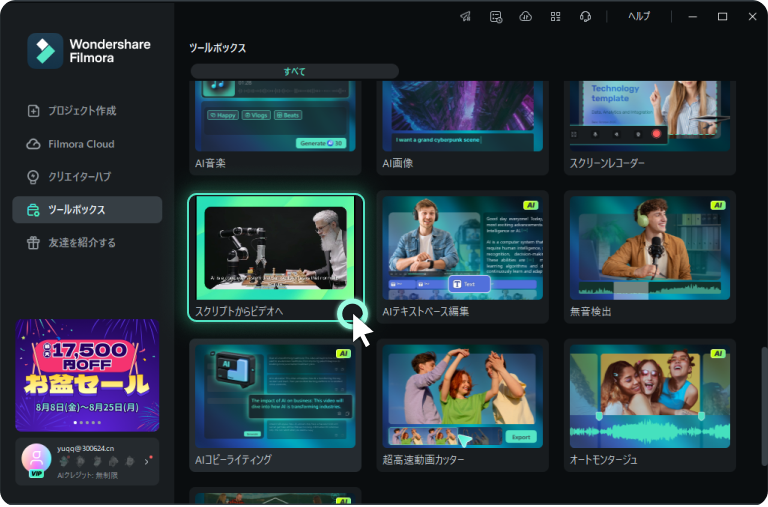This screenshot has width=768, height=507.
Task: Open 友達を紹介する in sidebar
Action: click(x=87, y=242)
